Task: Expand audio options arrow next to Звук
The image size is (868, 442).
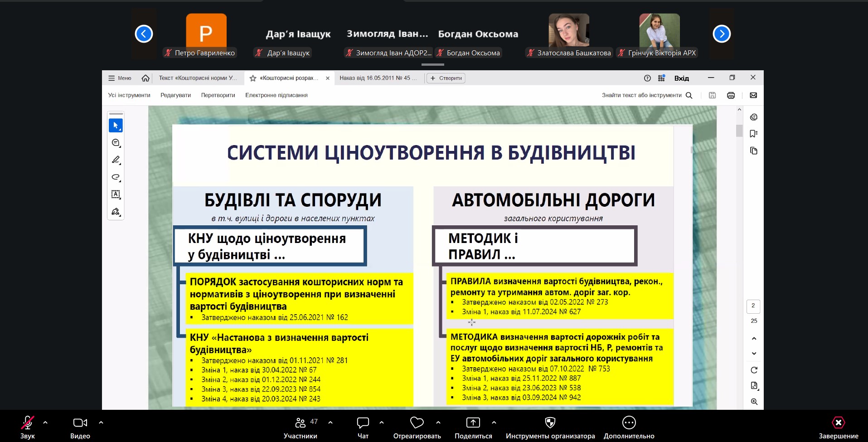Action: (x=45, y=423)
